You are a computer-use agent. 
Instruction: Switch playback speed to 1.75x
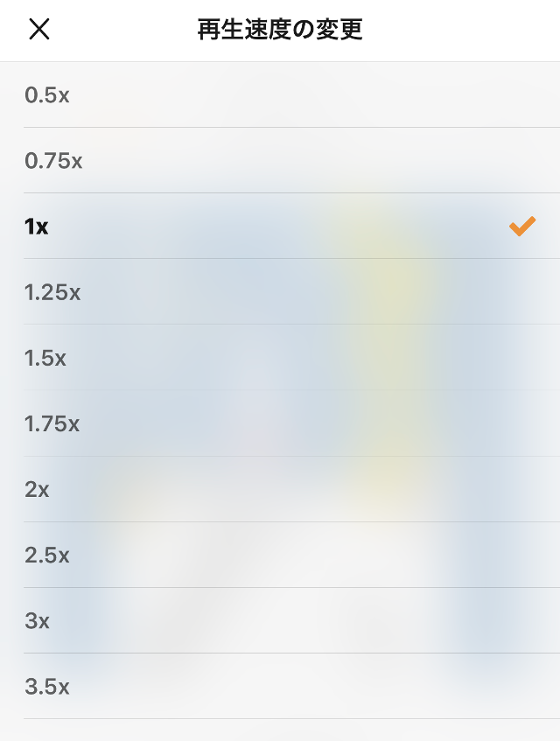[x=52, y=423]
